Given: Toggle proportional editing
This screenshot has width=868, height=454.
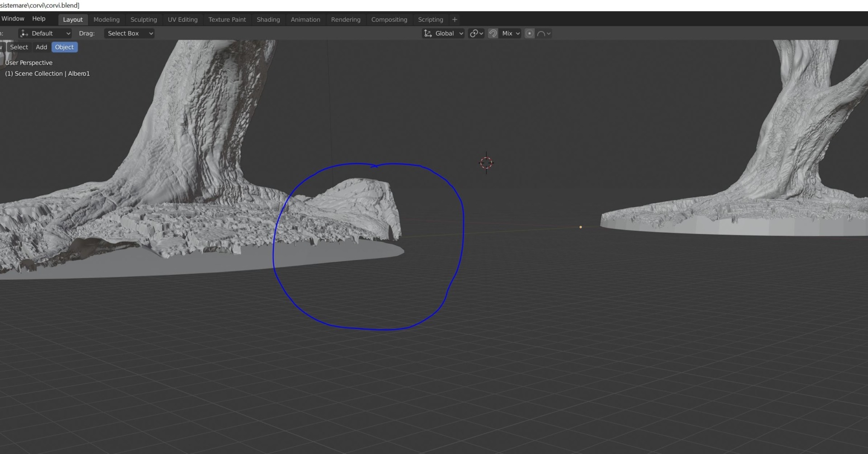Looking at the screenshot, I should 529,33.
